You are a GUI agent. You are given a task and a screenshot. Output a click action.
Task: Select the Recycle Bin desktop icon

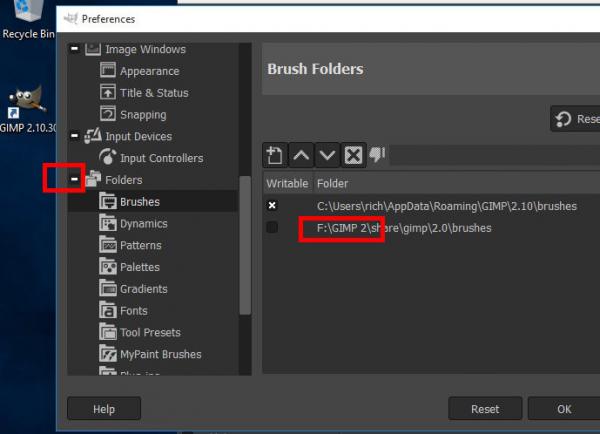point(28,20)
